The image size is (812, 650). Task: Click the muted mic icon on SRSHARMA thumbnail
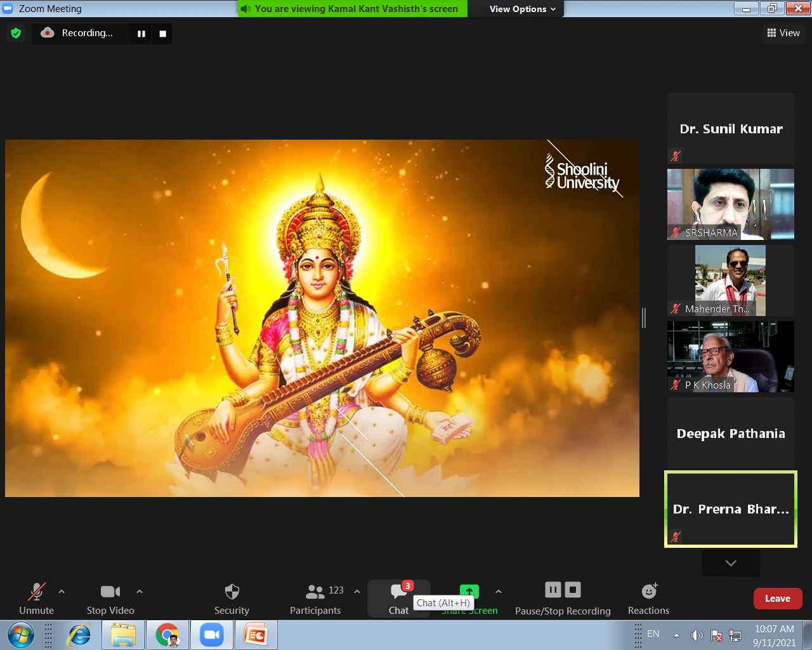click(x=676, y=232)
